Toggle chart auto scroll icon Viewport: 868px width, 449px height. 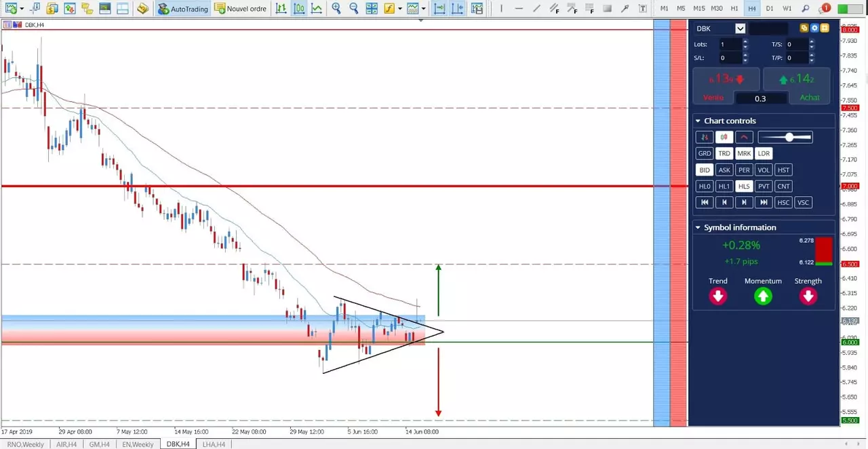tap(439, 9)
